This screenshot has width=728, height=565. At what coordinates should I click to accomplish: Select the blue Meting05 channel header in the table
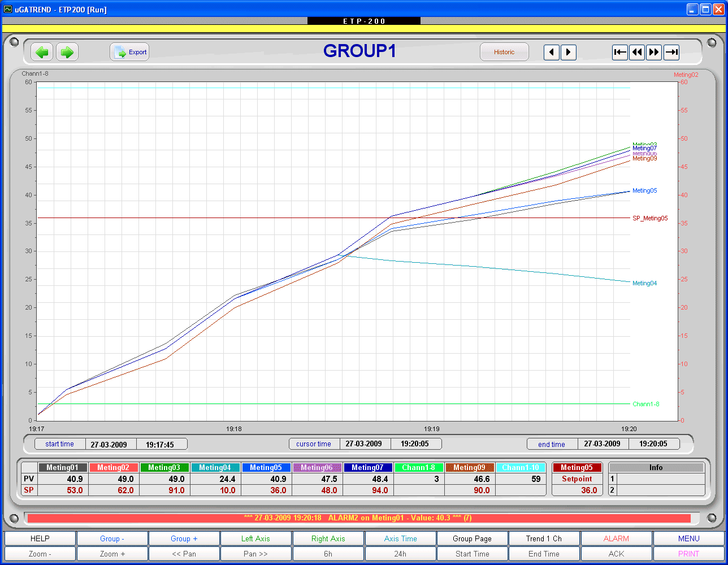click(x=266, y=467)
